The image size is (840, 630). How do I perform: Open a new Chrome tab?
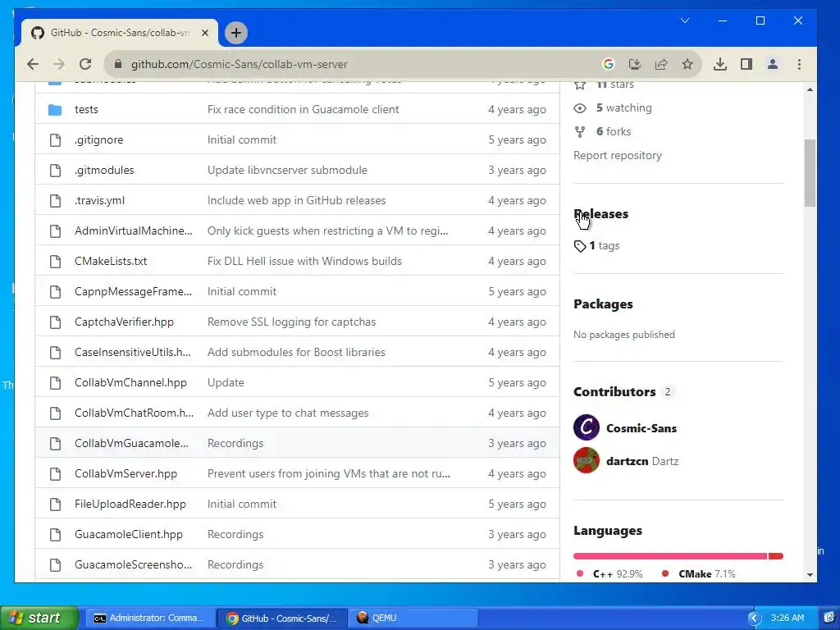click(x=236, y=33)
